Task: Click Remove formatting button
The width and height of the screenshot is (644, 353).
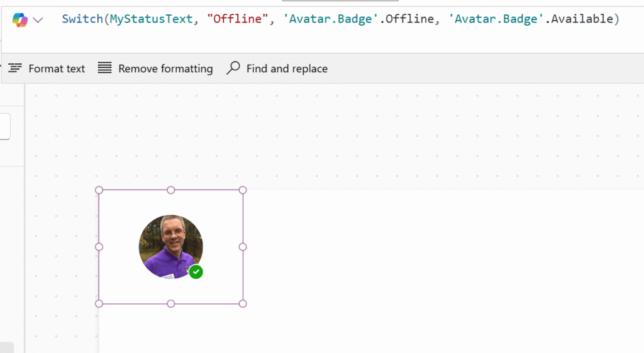Action: (155, 68)
